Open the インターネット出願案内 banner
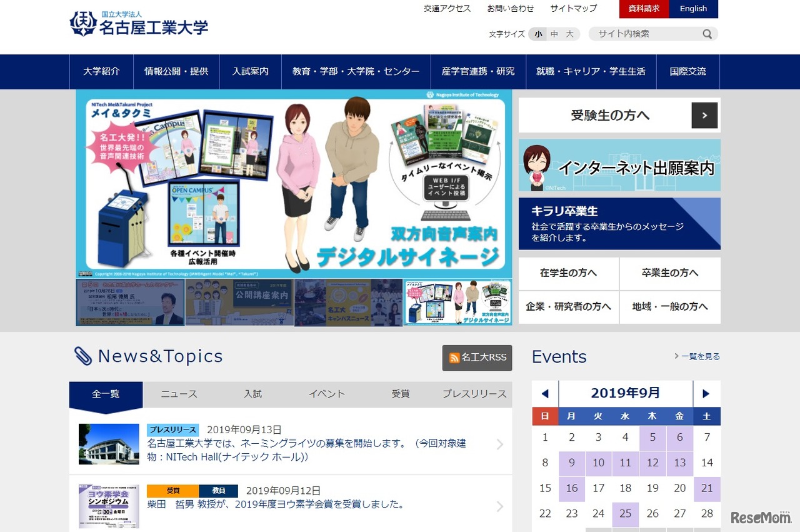 pyautogui.click(x=619, y=166)
